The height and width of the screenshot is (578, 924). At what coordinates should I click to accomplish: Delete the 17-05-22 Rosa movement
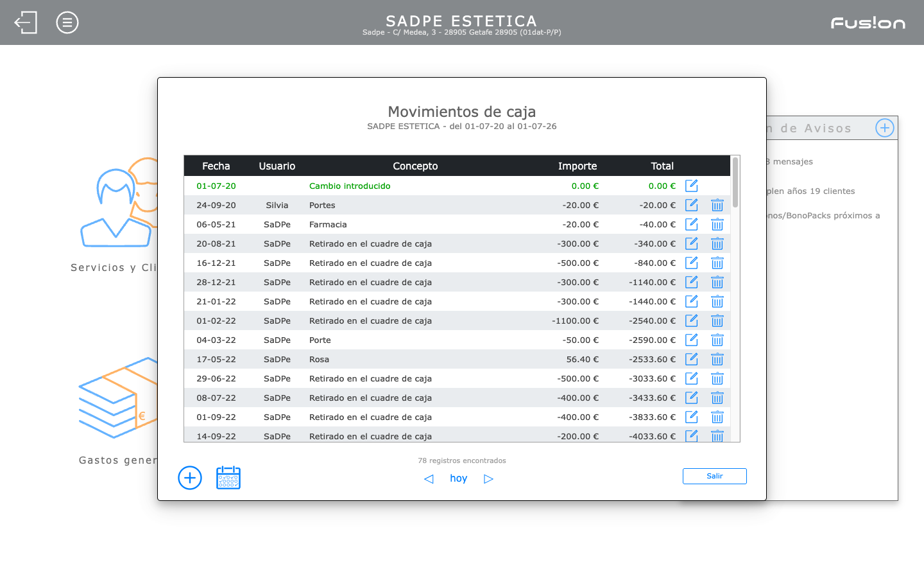[717, 359]
